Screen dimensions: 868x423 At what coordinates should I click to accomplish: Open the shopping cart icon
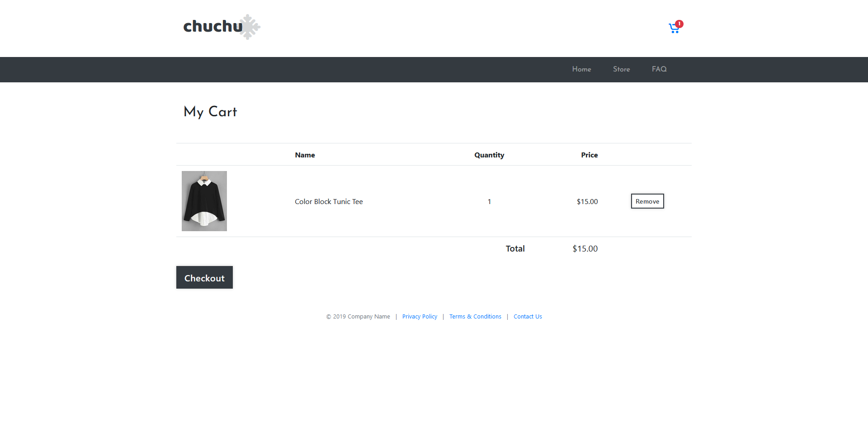674,29
